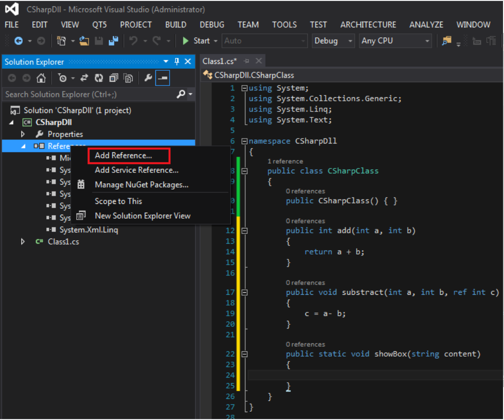504x420 pixels.
Task: Expand the Class1.cs tree node
Action: pos(23,242)
